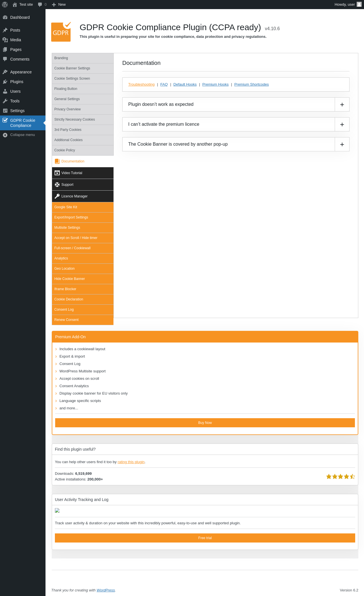
Task: Click the Troubleshooting link
Action: tap(141, 84)
